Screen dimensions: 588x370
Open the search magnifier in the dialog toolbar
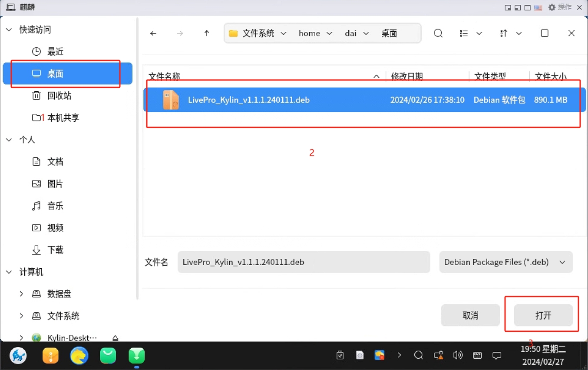tap(438, 33)
